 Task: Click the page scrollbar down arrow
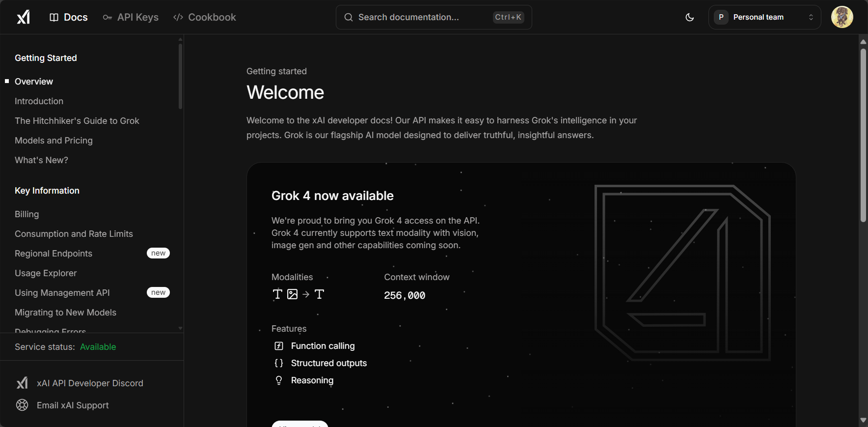coord(864,420)
